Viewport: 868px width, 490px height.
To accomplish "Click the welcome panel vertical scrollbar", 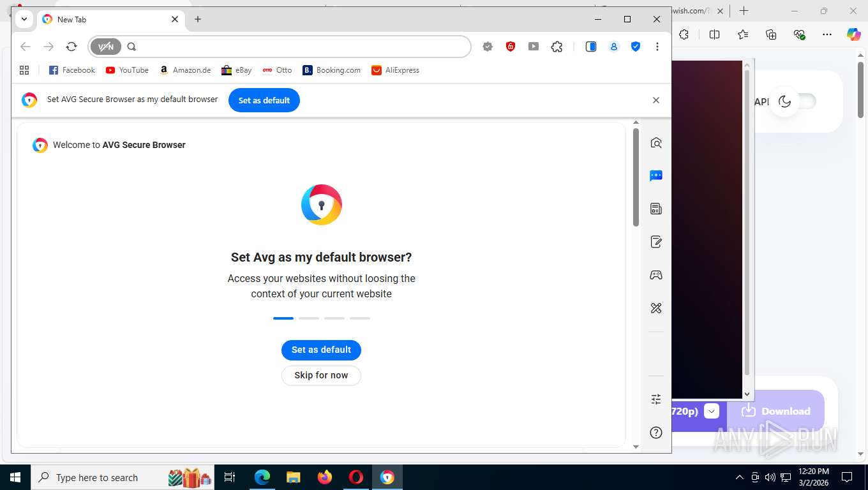I will tap(636, 177).
